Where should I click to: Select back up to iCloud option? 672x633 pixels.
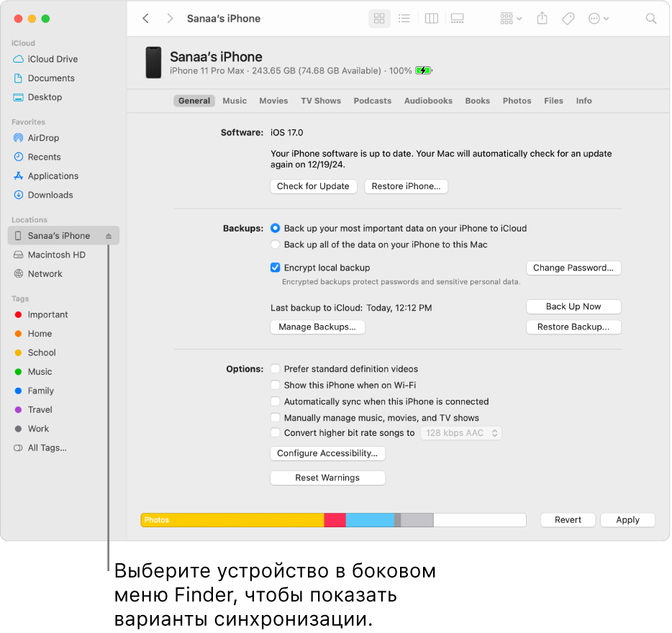pyautogui.click(x=275, y=229)
